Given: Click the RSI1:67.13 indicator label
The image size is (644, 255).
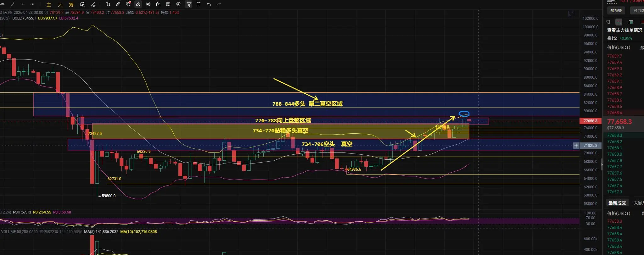Looking at the screenshot, I should click(x=22, y=212).
